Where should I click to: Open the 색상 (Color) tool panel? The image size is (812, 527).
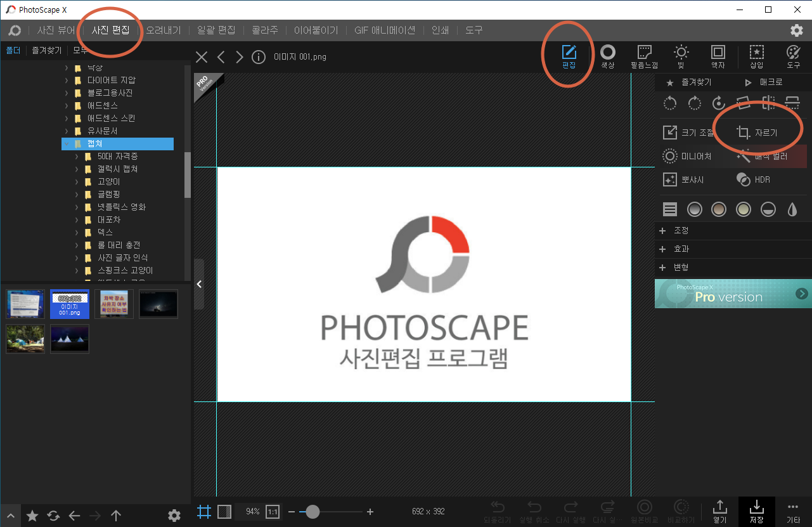coord(607,56)
